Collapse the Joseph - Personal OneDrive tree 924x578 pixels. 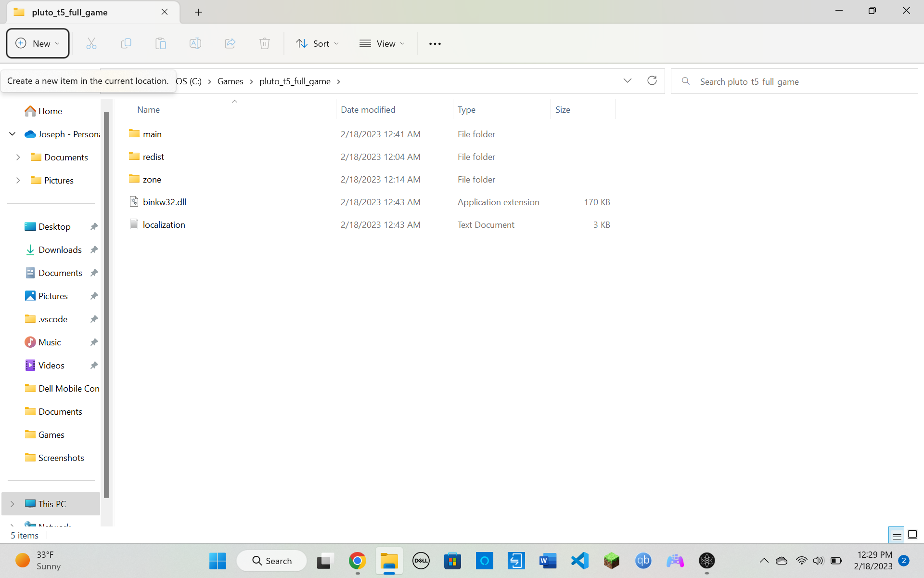13,134
